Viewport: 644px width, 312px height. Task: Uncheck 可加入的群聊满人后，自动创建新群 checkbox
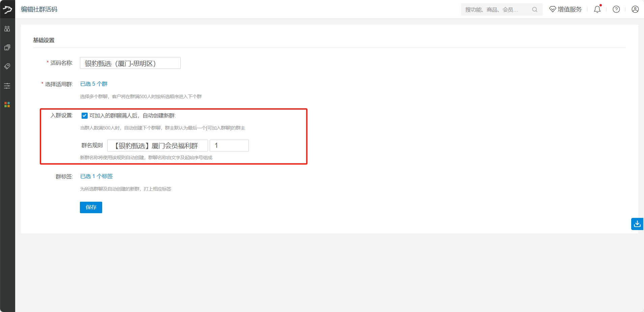pos(85,116)
